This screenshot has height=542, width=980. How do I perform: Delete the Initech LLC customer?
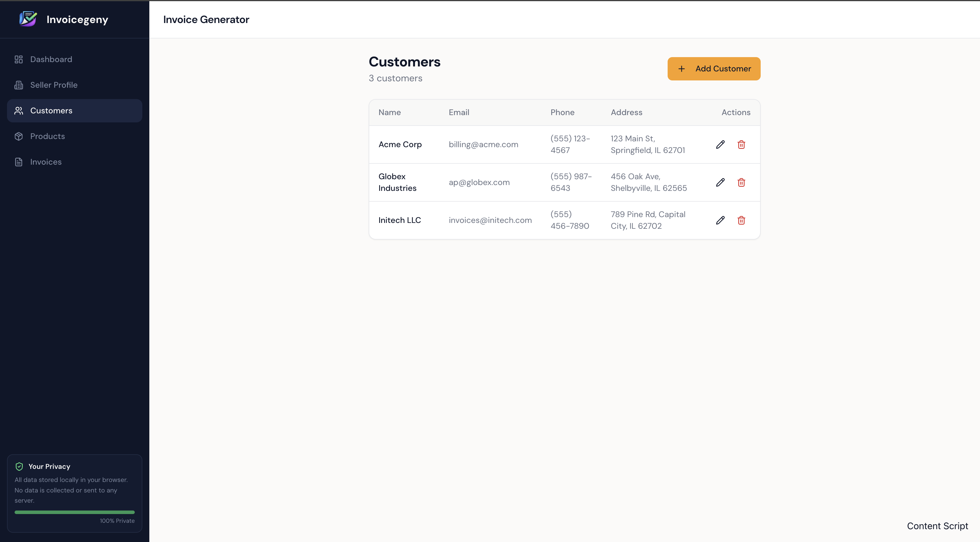pos(741,220)
